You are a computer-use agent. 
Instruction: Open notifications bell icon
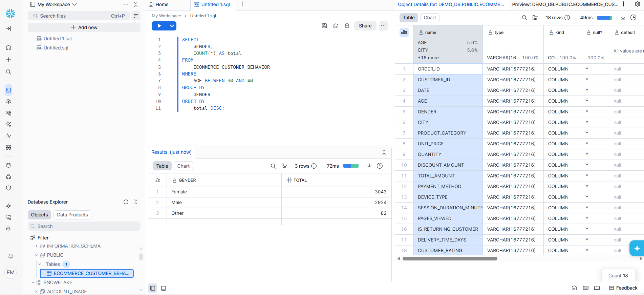[x=11, y=256]
